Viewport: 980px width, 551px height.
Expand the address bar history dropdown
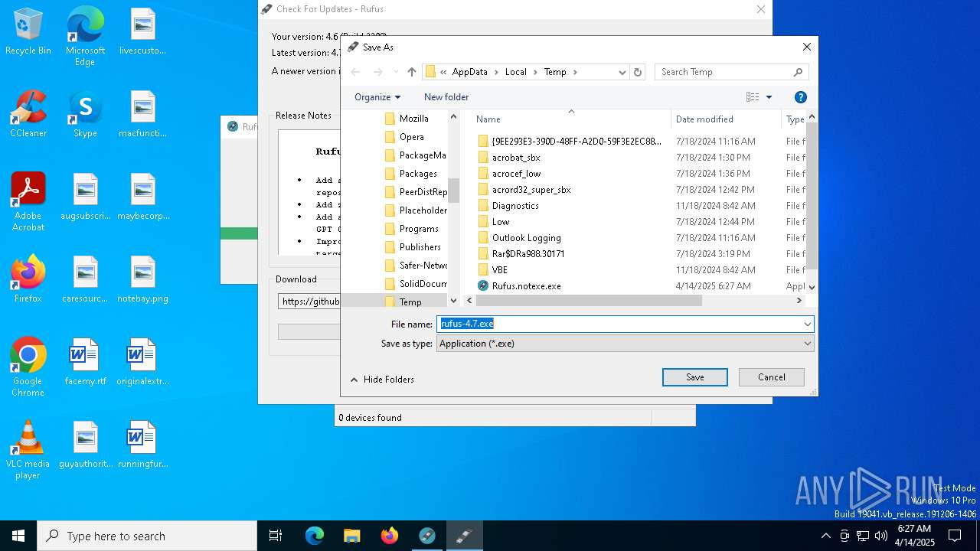pos(622,72)
